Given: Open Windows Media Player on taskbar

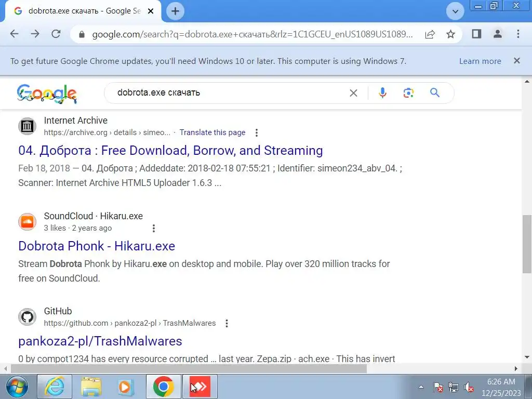Looking at the screenshot, I should (x=126, y=387).
